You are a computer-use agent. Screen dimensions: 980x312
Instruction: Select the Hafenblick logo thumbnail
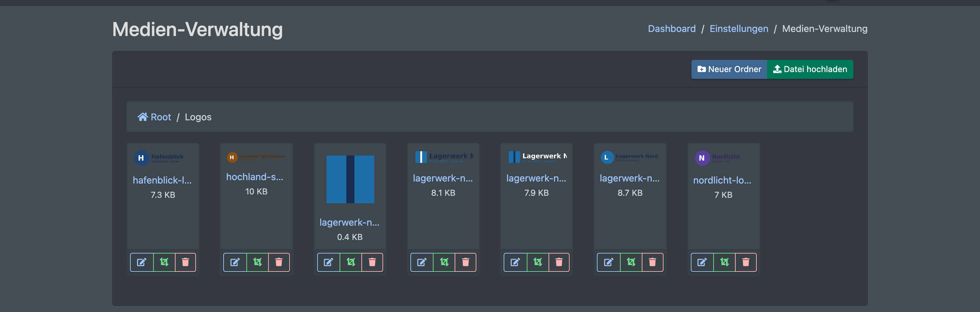point(163,158)
